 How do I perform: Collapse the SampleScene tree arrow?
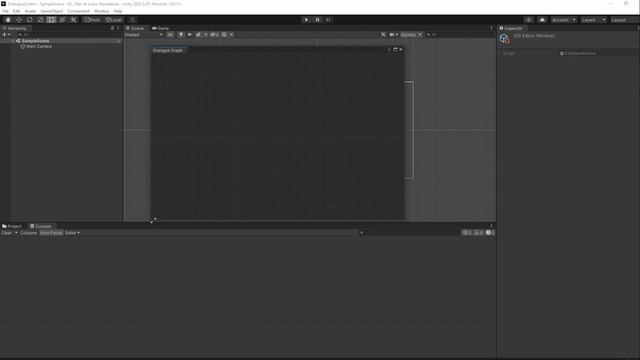[13, 41]
